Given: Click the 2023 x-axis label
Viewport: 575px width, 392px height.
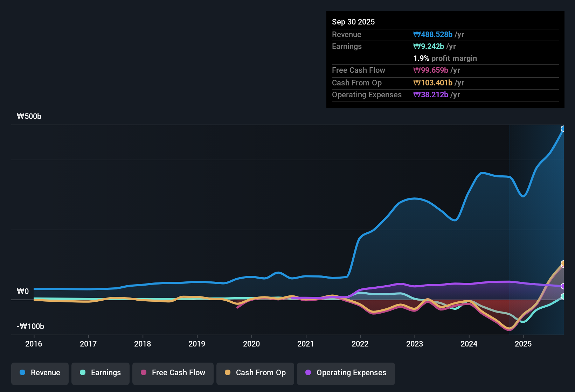Looking at the screenshot, I should pos(415,344).
